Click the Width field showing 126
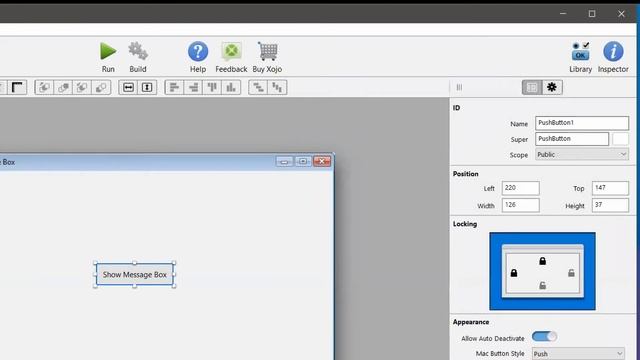 tap(520, 205)
